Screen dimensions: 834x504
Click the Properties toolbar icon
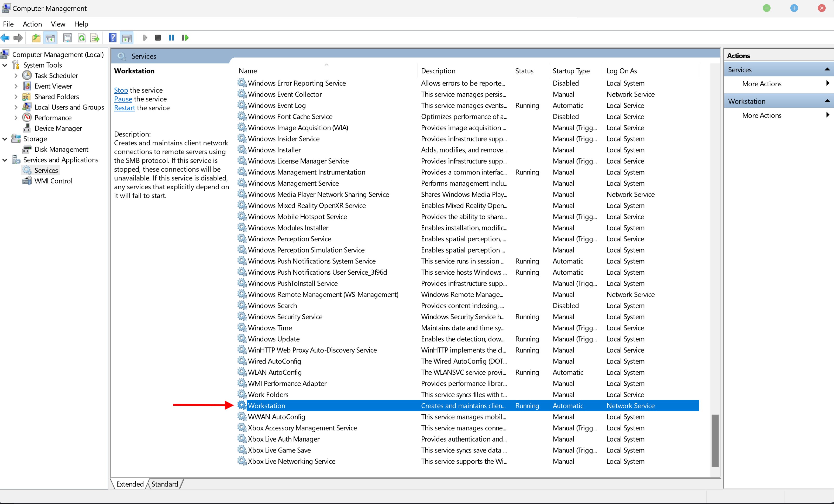[x=67, y=37]
